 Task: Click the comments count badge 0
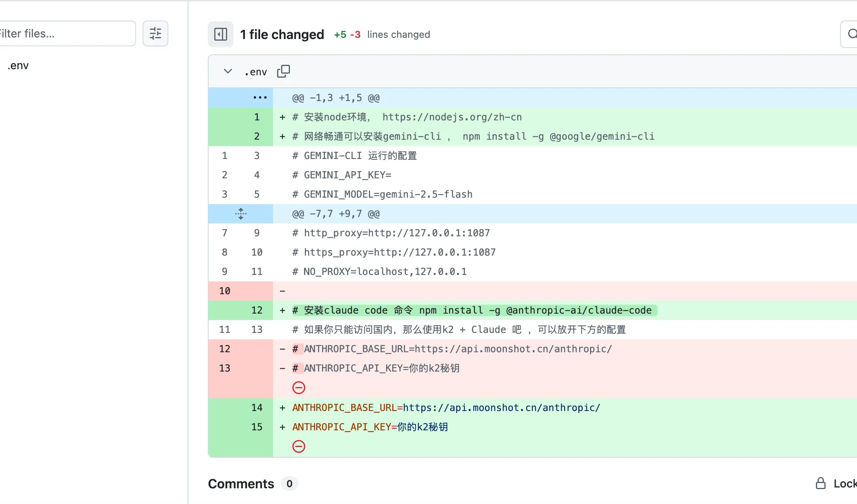290,483
